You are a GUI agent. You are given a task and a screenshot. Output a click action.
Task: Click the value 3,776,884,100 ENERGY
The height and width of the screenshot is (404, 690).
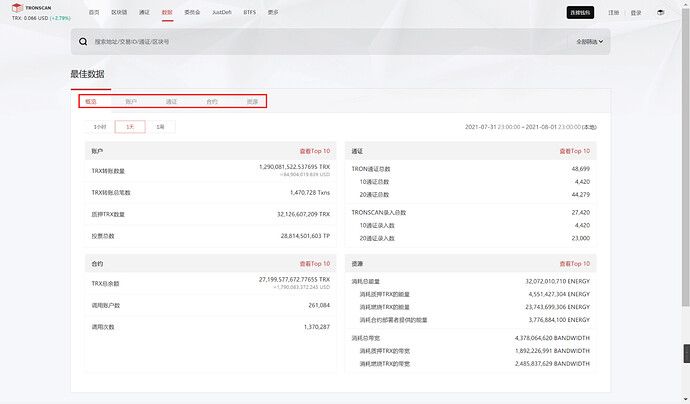coord(559,320)
